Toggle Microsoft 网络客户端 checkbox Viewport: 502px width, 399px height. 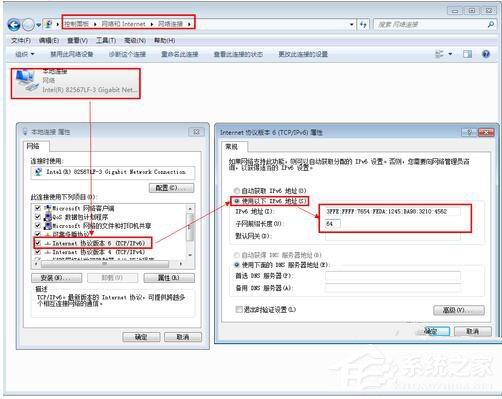point(38,208)
